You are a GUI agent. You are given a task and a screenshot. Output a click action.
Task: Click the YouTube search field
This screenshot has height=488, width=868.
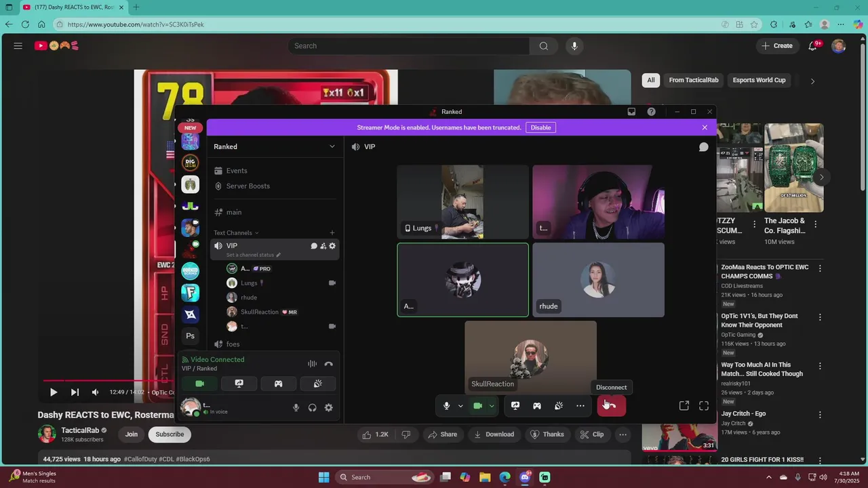click(409, 46)
